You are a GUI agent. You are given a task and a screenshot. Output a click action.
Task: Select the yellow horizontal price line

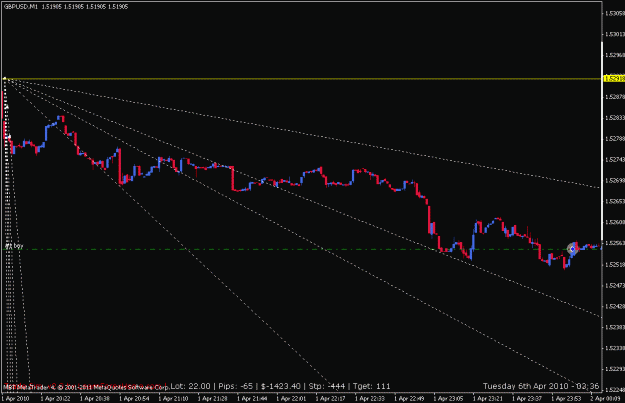301,79
